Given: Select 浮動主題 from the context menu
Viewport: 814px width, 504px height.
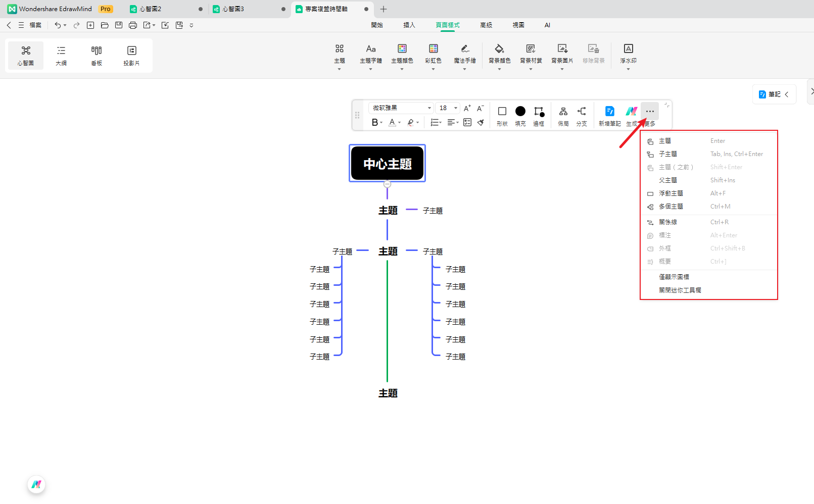Looking at the screenshot, I should click(x=671, y=193).
